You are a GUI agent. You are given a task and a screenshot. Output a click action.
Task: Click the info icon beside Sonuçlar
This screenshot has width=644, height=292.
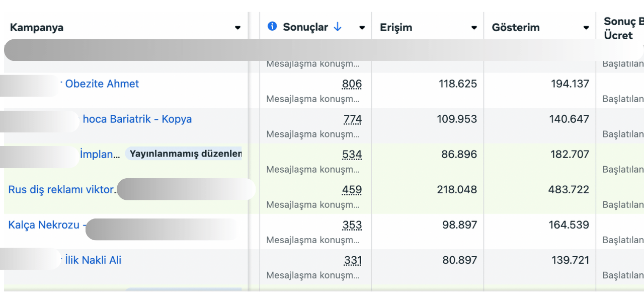click(272, 26)
